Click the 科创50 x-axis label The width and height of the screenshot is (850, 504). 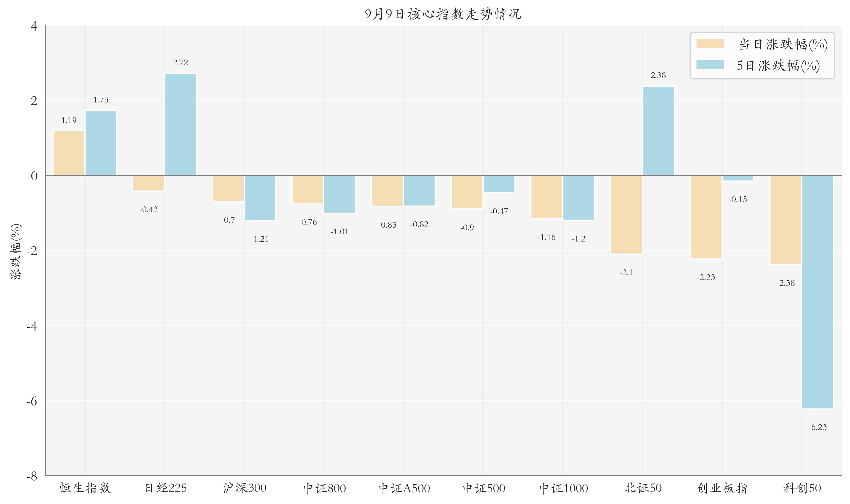[802, 488]
